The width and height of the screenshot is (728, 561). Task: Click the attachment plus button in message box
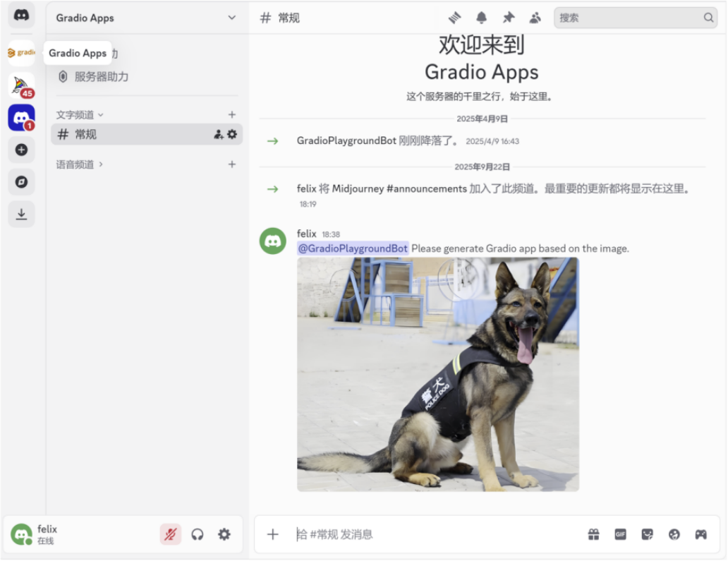pyautogui.click(x=272, y=534)
